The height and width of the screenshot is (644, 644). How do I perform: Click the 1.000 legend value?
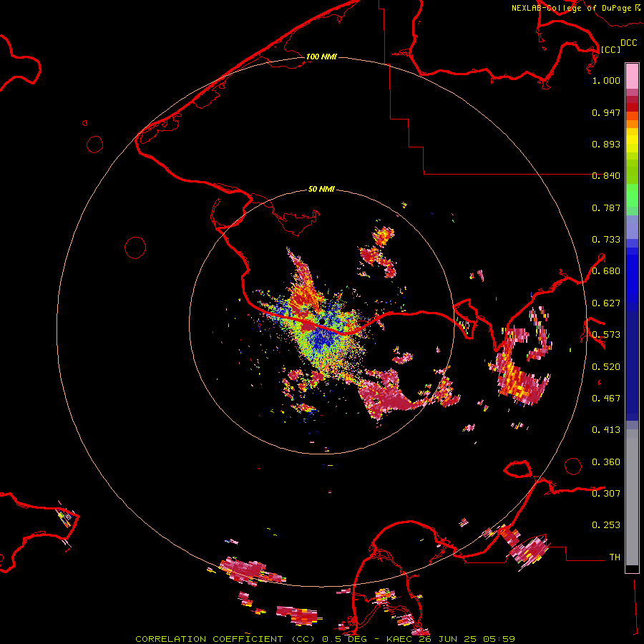point(606,80)
